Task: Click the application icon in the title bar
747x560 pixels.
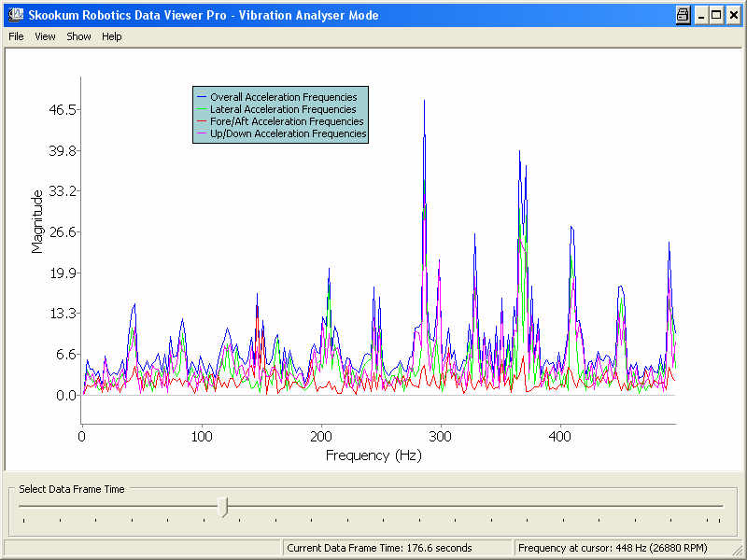Action: [16, 15]
